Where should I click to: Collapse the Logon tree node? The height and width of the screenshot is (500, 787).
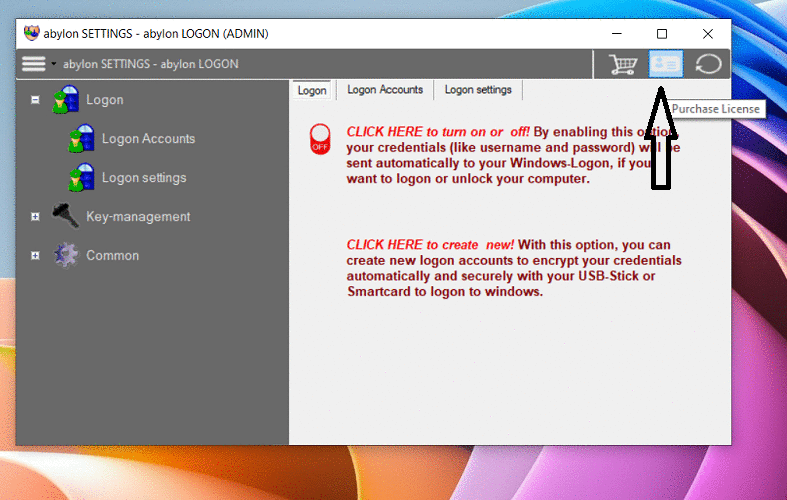coord(35,100)
